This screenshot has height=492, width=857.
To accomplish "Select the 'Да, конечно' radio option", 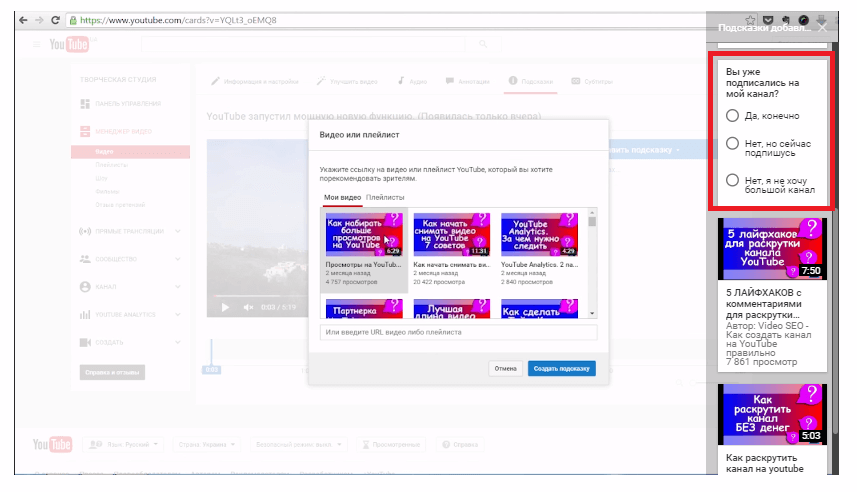I will [733, 115].
